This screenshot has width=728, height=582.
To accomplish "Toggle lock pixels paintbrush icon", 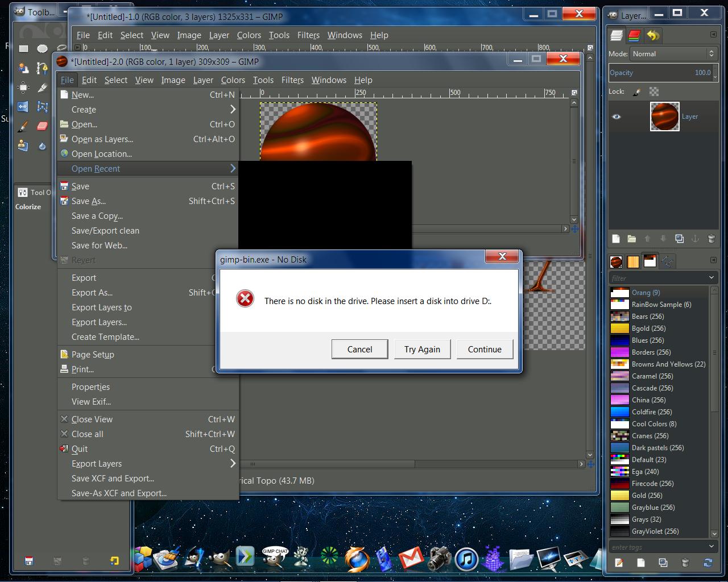I will [x=637, y=92].
